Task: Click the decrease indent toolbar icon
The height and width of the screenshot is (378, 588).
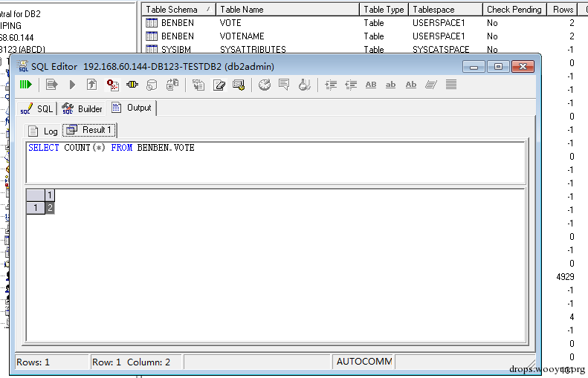Action: (x=351, y=85)
